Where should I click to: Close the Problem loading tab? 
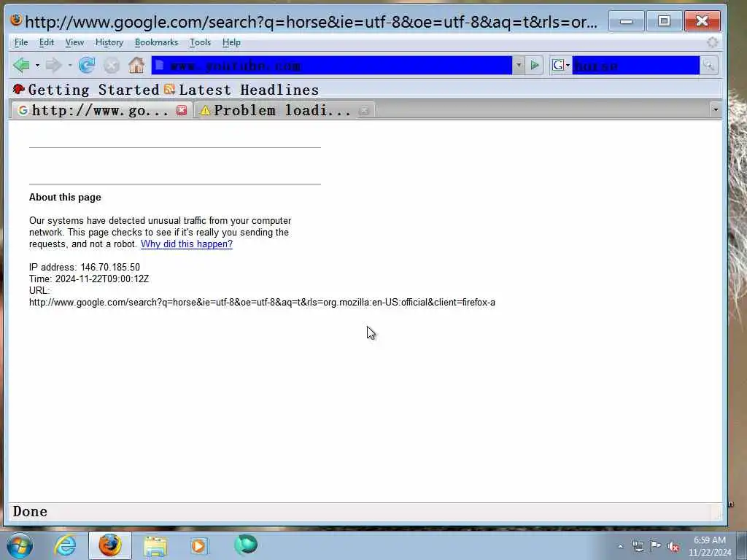click(x=364, y=111)
